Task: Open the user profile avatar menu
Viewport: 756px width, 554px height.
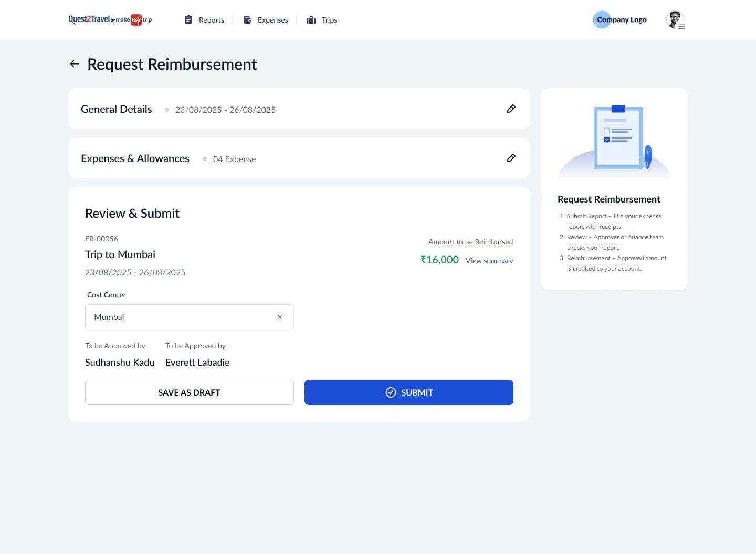Action: [x=675, y=20]
